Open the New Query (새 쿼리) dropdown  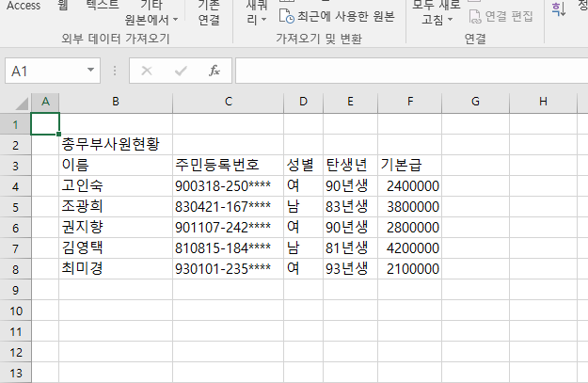(x=256, y=13)
